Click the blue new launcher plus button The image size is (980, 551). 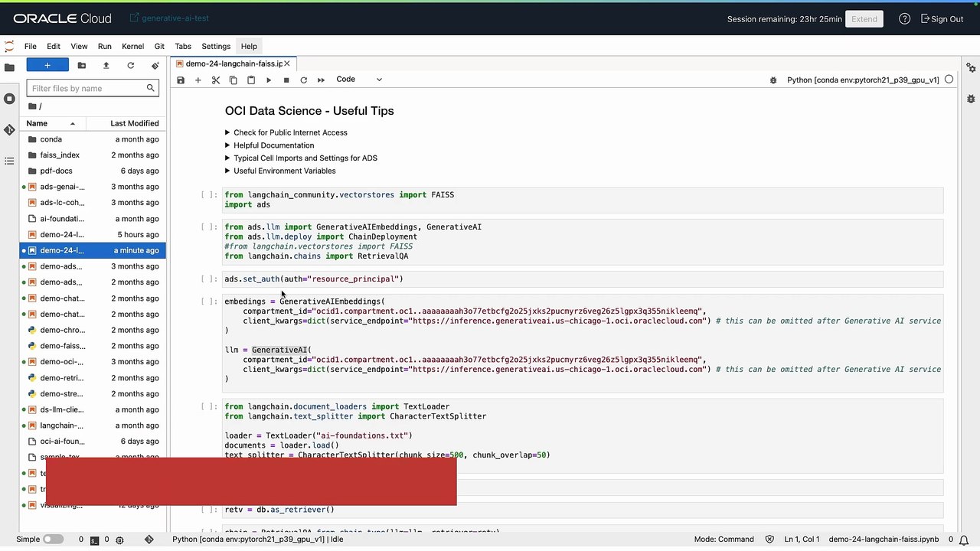click(x=47, y=66)
